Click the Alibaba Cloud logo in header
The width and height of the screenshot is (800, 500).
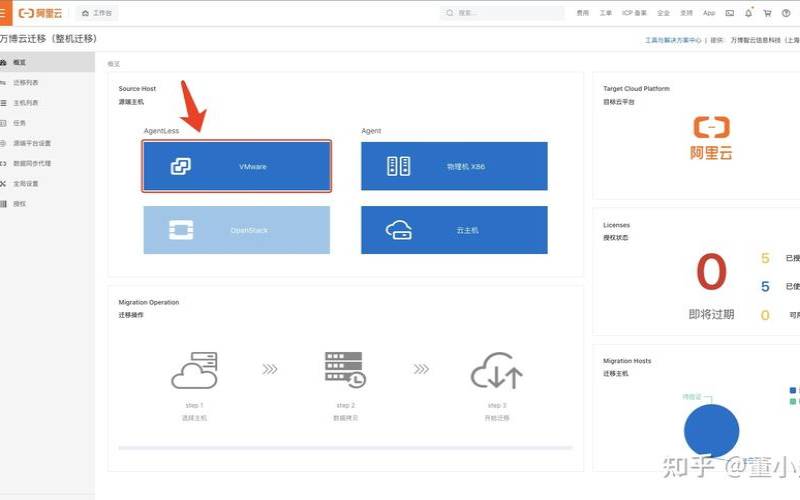[x=40, y=13]
